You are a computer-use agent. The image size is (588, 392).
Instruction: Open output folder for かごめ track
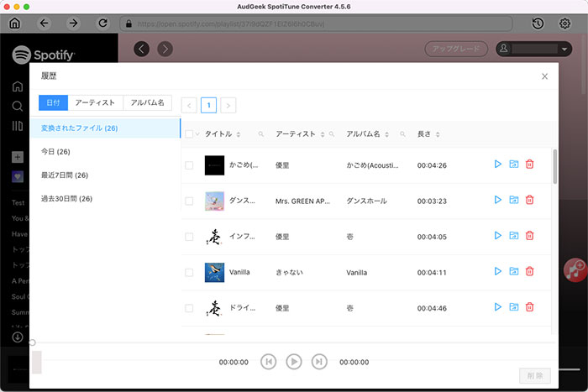(514, 165)
